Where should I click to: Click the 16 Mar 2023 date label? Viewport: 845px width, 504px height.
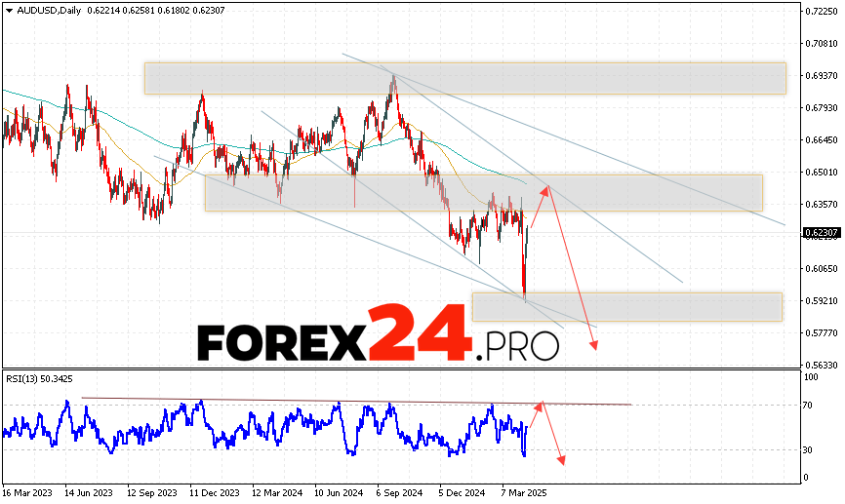[x=27, y=492]
